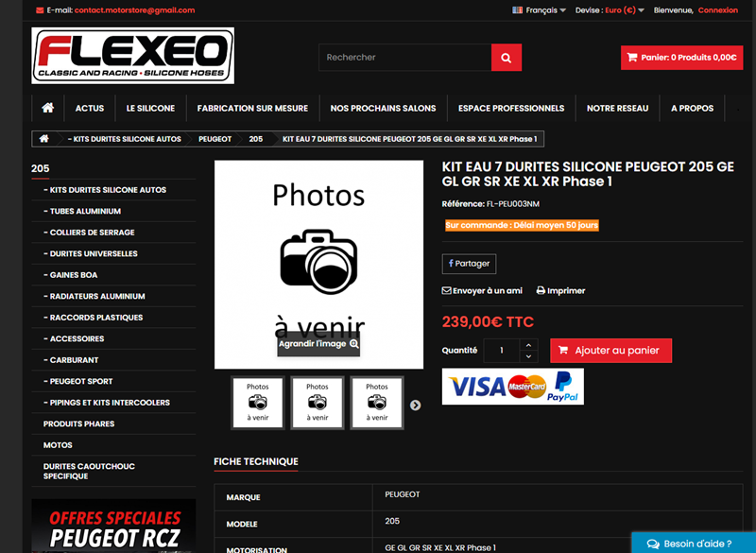Open the Panier cart button
This screenshot has width=756, height=553.
tap(681, 58)
